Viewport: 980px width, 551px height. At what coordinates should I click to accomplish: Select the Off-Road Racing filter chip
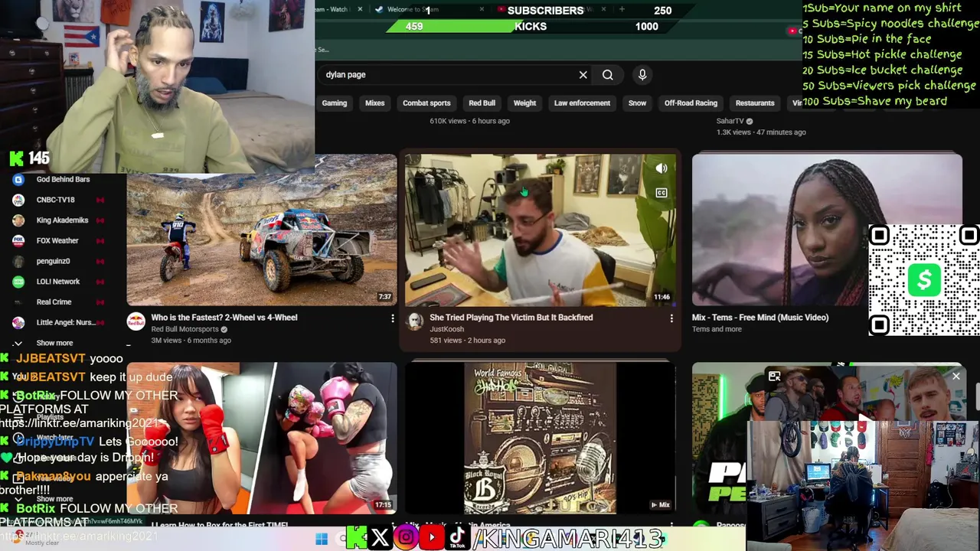691,103
